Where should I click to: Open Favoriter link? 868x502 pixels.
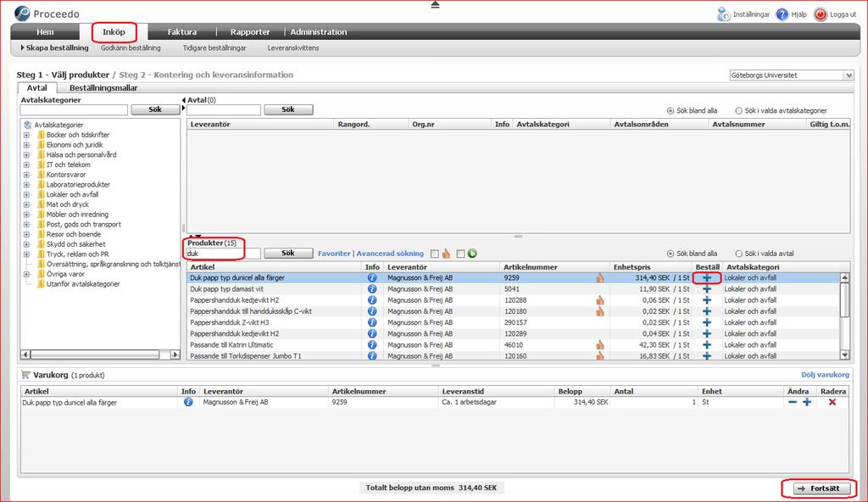point(334,254)
